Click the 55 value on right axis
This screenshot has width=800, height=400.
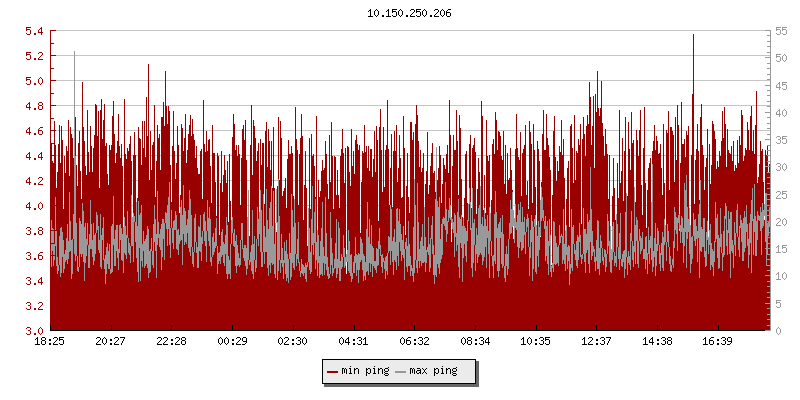coord(781,31)
